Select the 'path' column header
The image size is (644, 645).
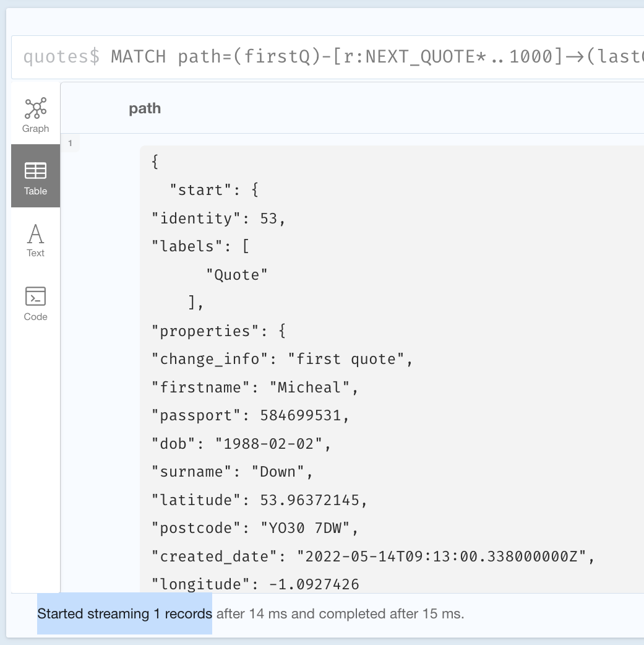pyautogui.click(x=145, y=108)
